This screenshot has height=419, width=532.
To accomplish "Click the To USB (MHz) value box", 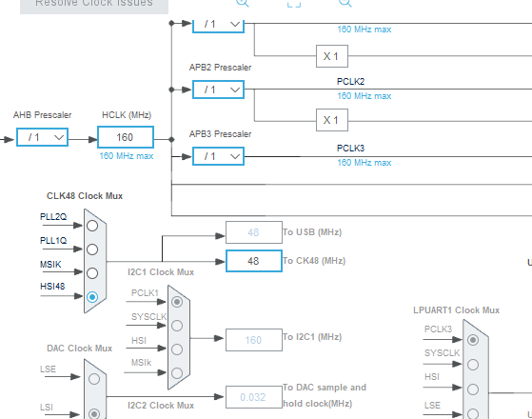I will tap(254, 232).
